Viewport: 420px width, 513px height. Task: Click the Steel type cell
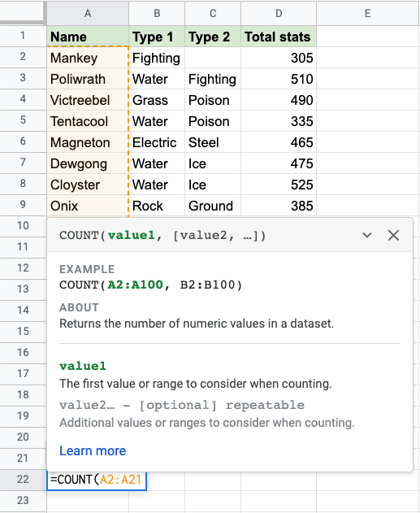pyautogui.click(x=213, y=142)
